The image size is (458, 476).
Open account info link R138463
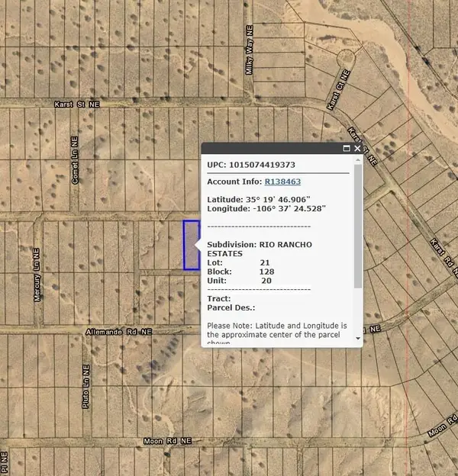(282, 182)
